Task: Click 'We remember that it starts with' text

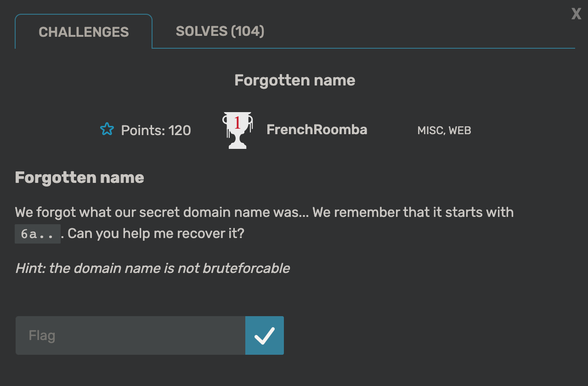Action: tap(413, 212)
